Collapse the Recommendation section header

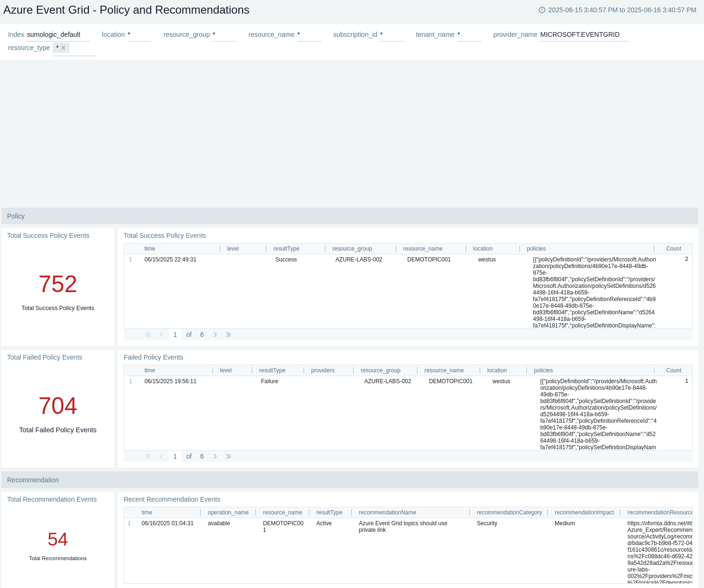[x=350, y=480]
